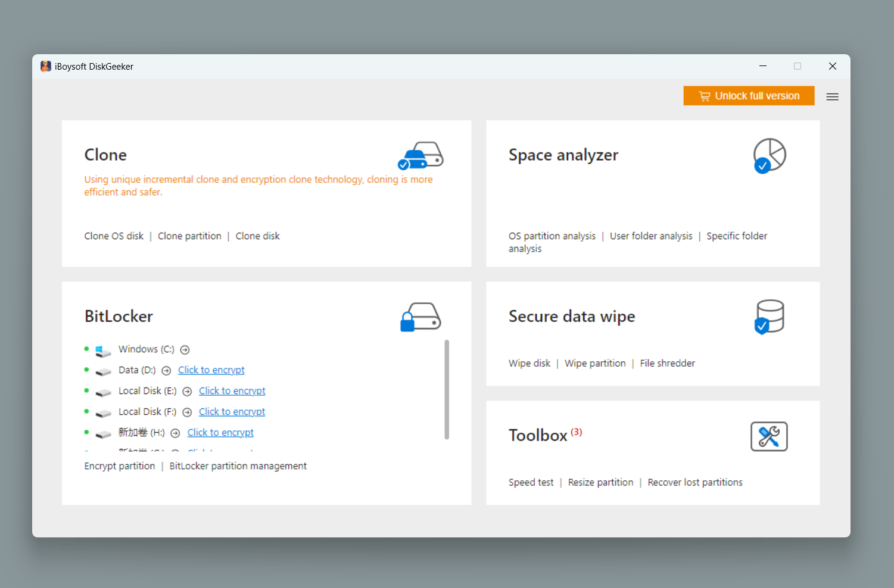This screenshot has width=894, height=588.
Task: Select Clone OS disk
Action: click(114, 236)
